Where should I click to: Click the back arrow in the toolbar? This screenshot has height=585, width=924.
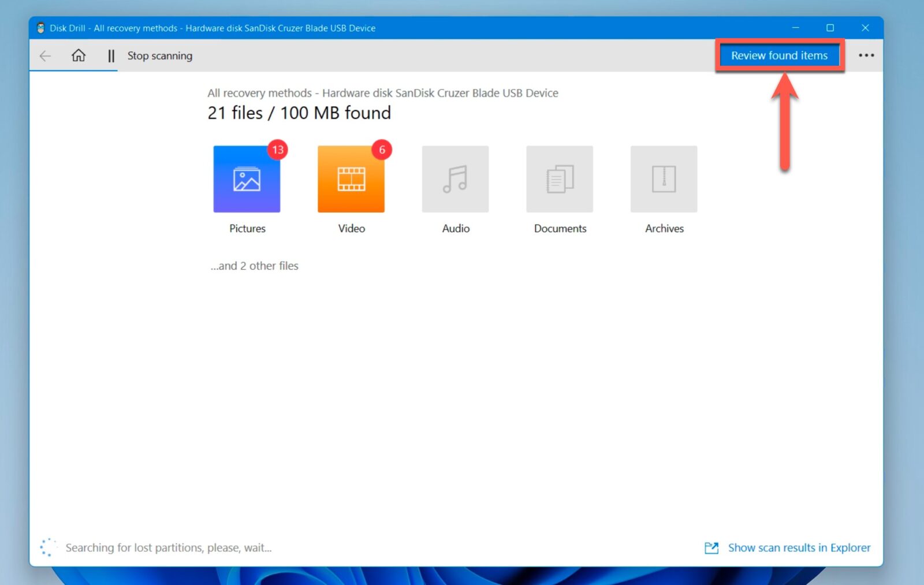[x=44, y=55]
